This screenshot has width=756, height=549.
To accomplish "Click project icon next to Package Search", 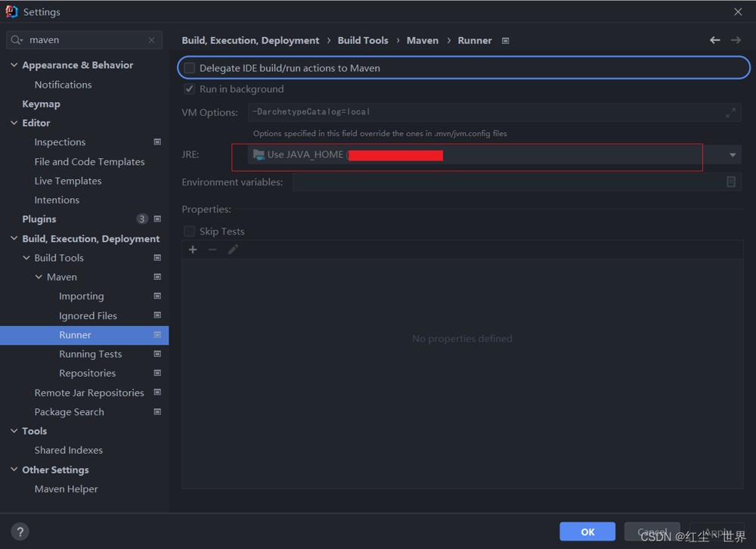I will click(x=157, y=411).
